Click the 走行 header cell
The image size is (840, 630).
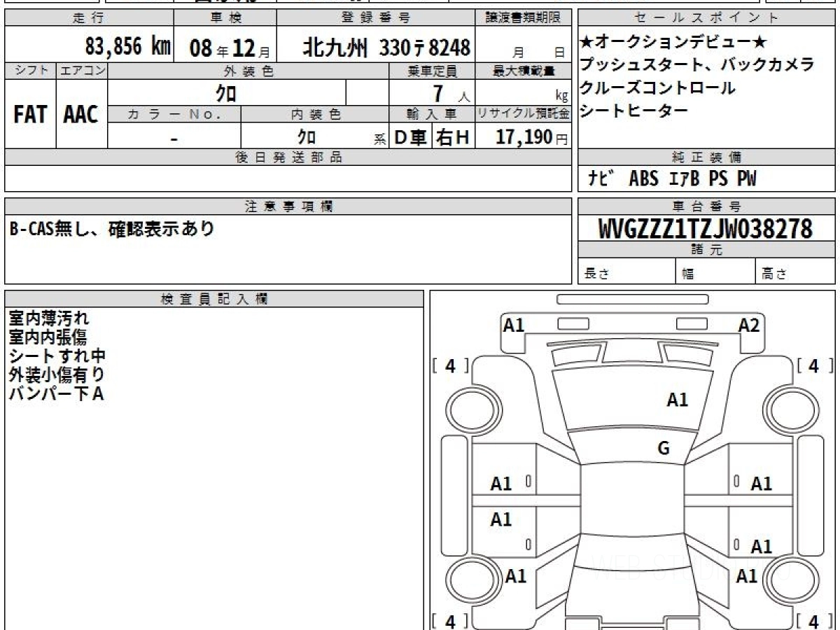[89, 18]
